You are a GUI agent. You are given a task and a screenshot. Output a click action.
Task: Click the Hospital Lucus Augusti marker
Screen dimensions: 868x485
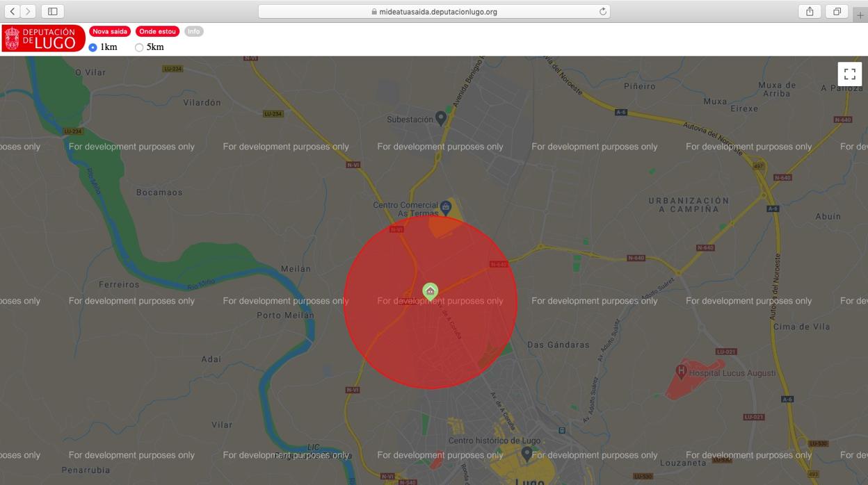coord(682,372)
